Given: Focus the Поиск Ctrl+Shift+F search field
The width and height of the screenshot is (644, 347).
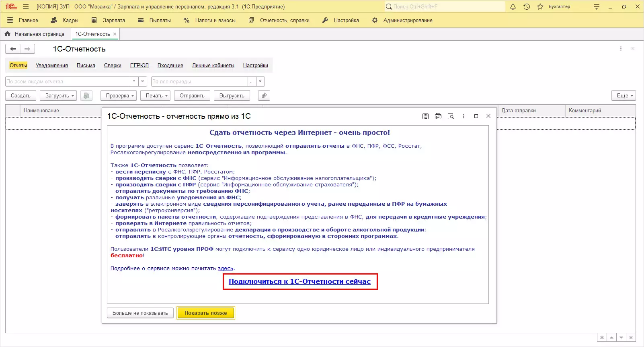Looking at the screenshot, I should coord(445,7).
